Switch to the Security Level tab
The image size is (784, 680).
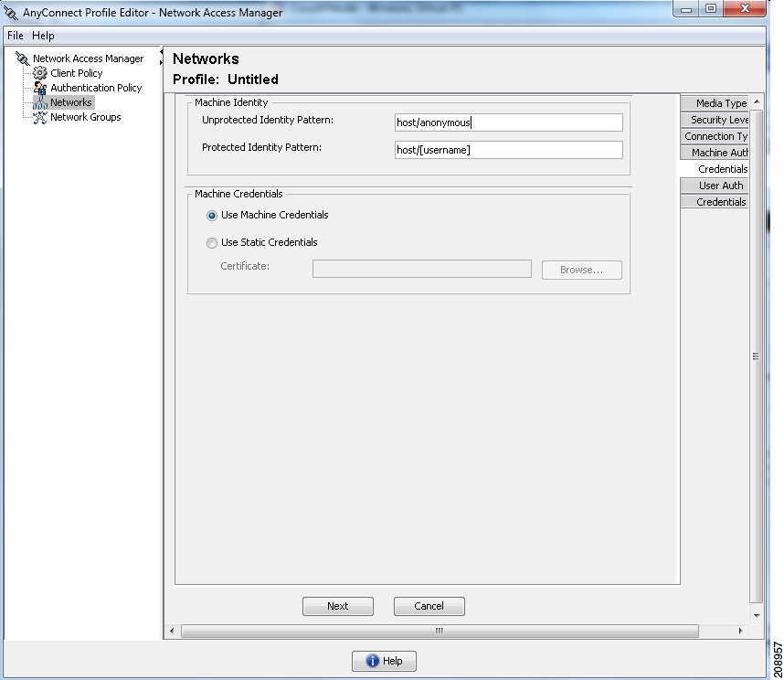click(714, 120)
